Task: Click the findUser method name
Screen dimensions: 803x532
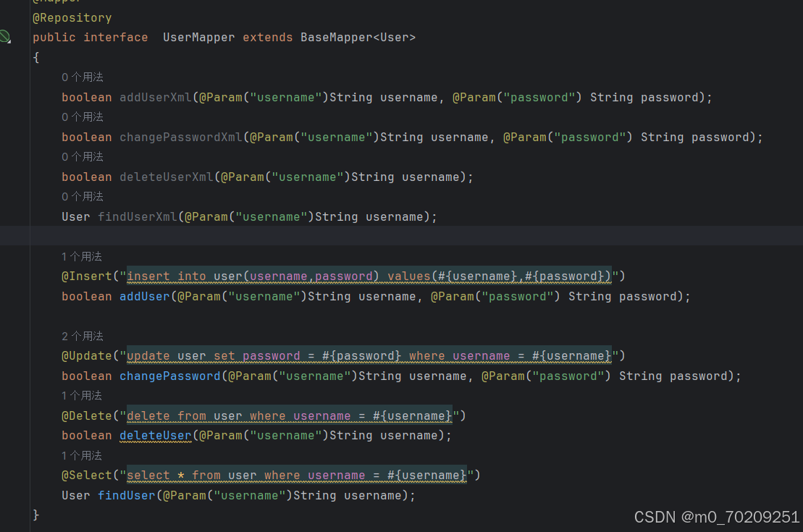Action: pos(127,496)
